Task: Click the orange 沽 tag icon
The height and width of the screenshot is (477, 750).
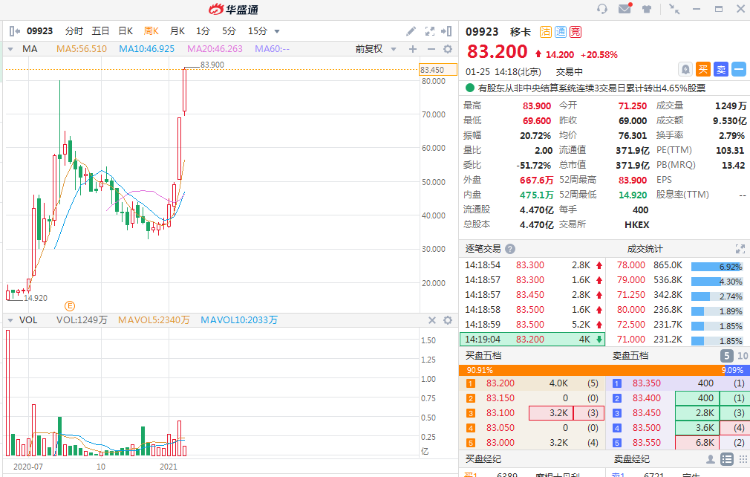Action: coord(546,32)
